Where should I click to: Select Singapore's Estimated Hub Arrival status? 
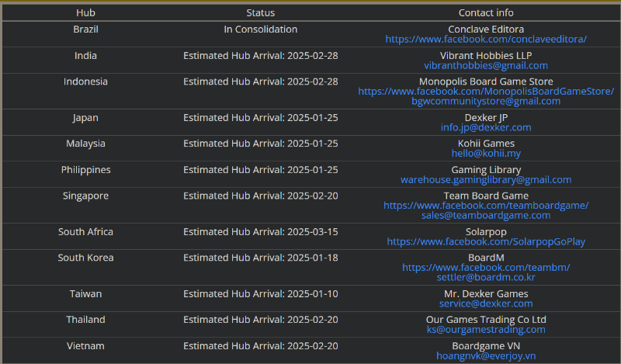point(261,196)
